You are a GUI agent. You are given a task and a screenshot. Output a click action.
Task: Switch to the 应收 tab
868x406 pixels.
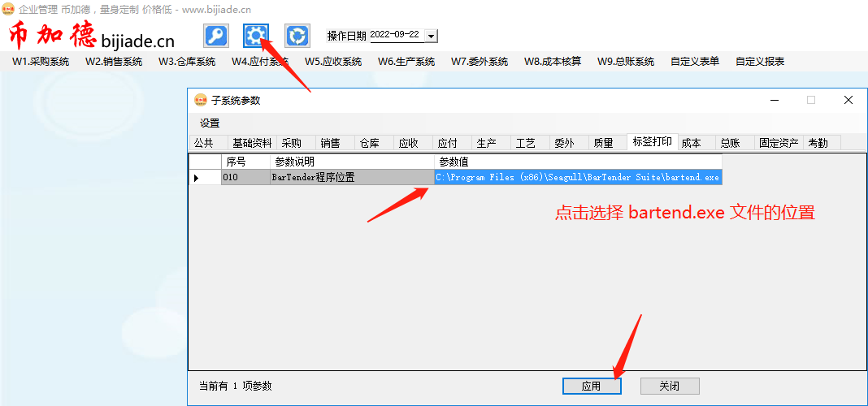[x=413, y=143]
